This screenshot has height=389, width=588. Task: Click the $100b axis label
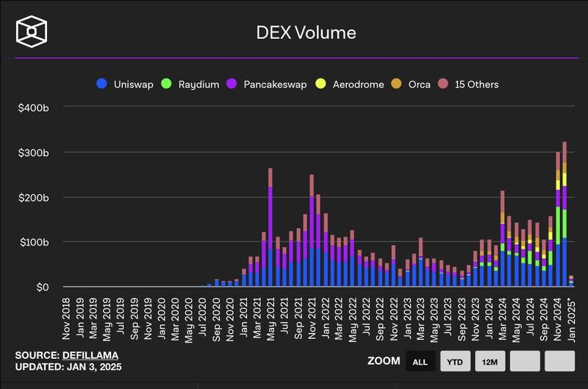(34, 243)
